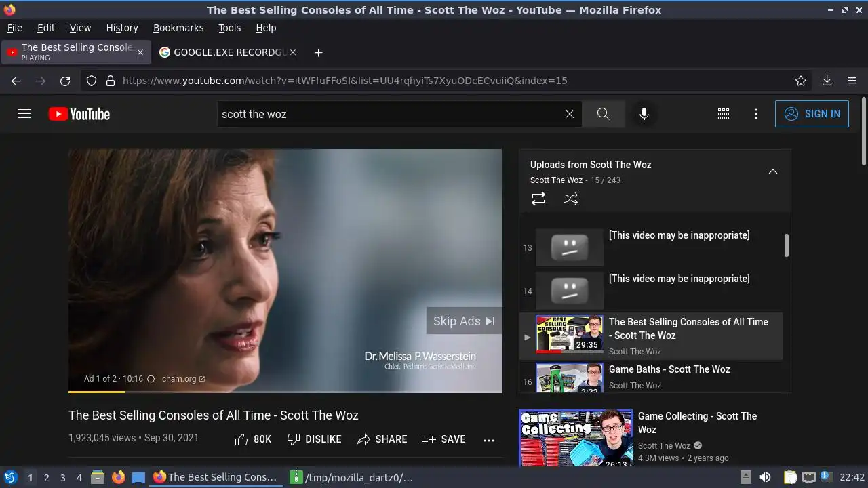Toggle loop playlist
The height and width of the screenshot is (488, 868).
click(x=538, y=199)
